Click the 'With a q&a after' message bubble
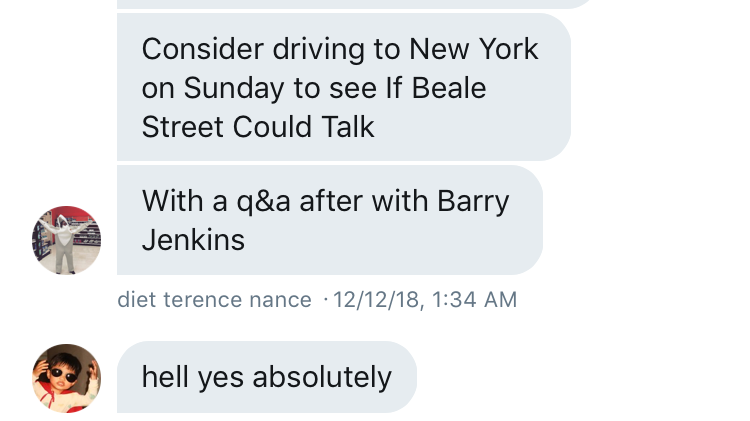 329,220
